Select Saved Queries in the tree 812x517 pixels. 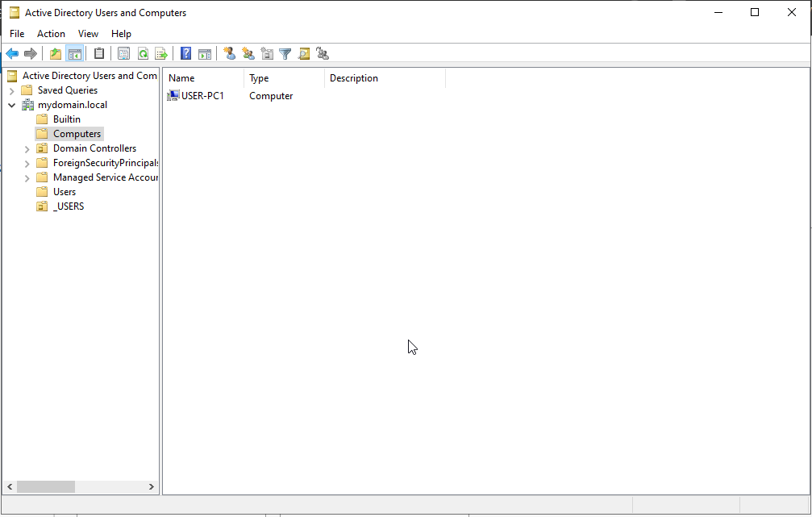pyautogui.click(x=67, y=90)
